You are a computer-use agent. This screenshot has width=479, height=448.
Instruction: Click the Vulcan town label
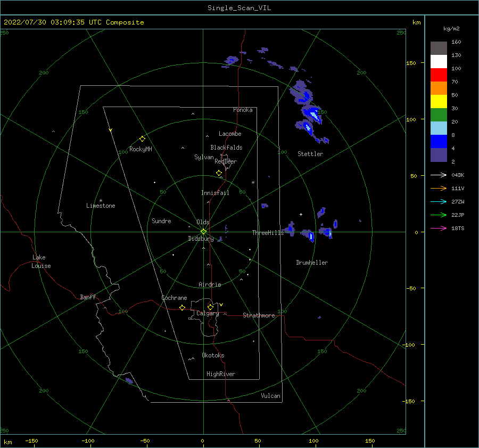271,396
